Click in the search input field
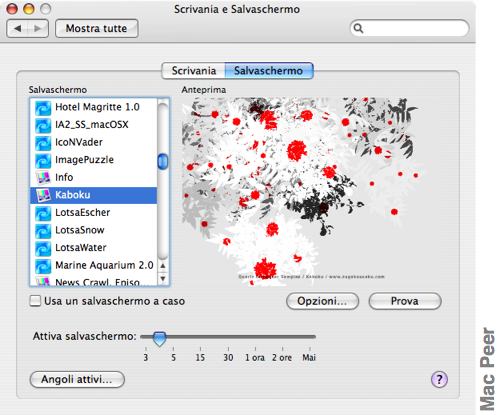This screenshot has height=415, width=499. pos(410,28)
